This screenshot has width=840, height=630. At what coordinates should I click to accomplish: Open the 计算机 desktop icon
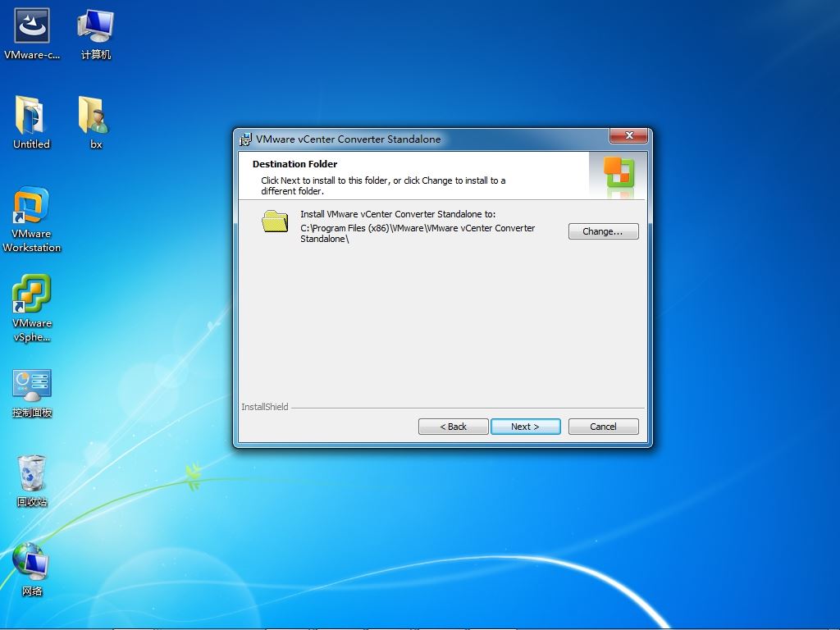[95, 33]
